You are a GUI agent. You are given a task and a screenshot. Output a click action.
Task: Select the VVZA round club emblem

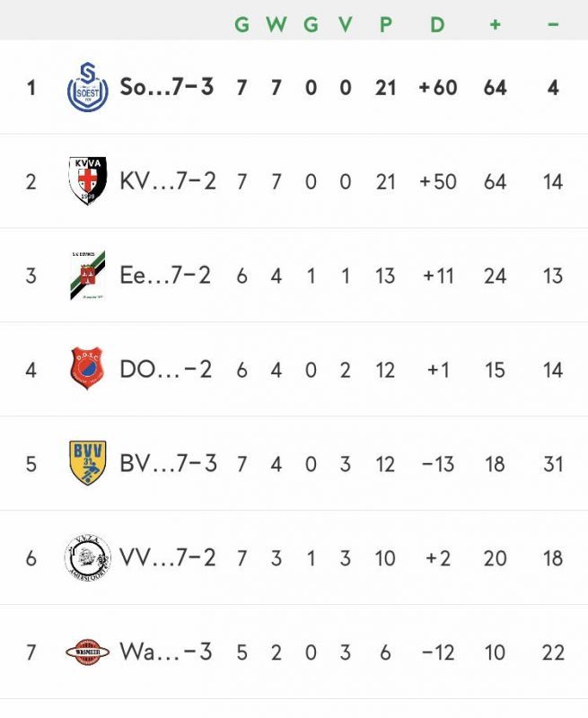(87, 557)
